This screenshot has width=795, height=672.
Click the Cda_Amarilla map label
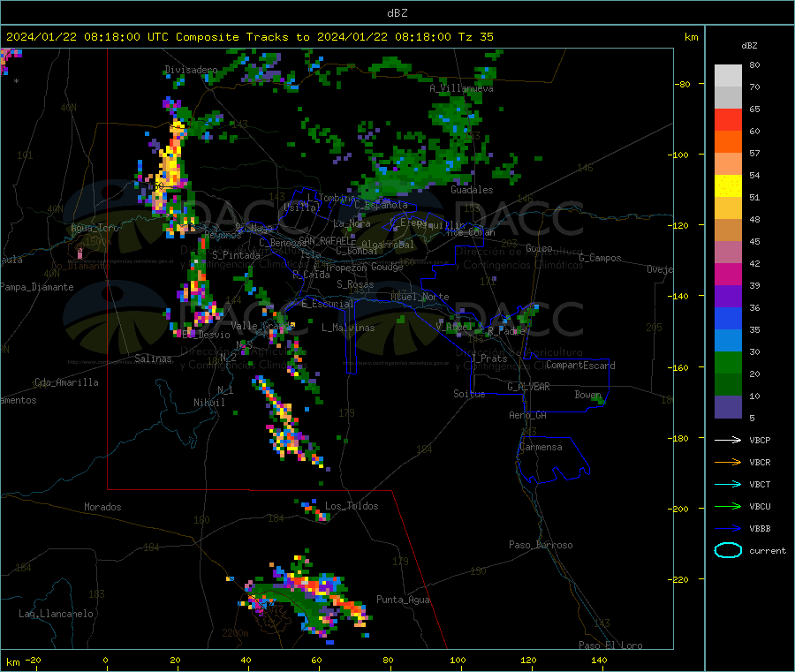point(67,382)
